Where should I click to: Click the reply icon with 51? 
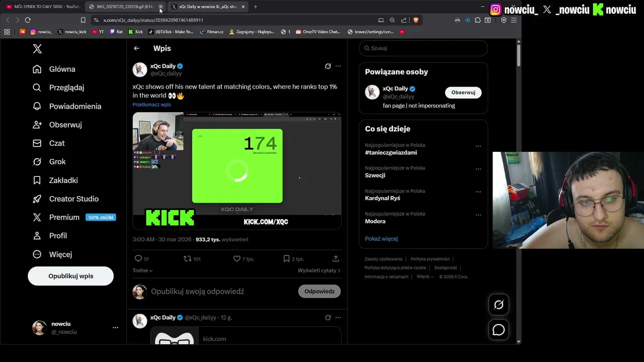pyautogui.click(x=141, y=258)
